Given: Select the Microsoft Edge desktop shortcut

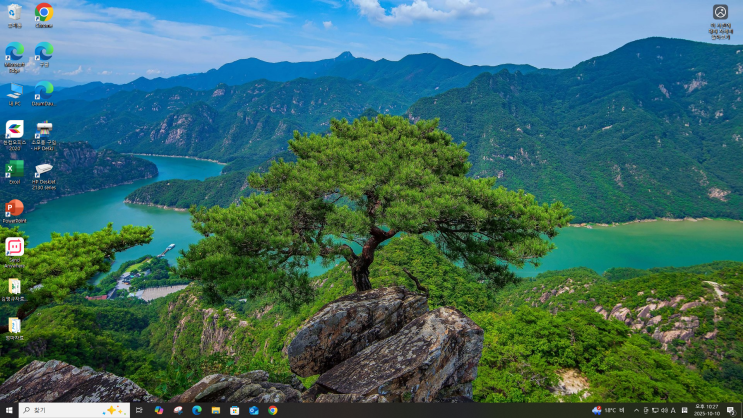Looking at the screenshot, I should (x=15, y=57).
